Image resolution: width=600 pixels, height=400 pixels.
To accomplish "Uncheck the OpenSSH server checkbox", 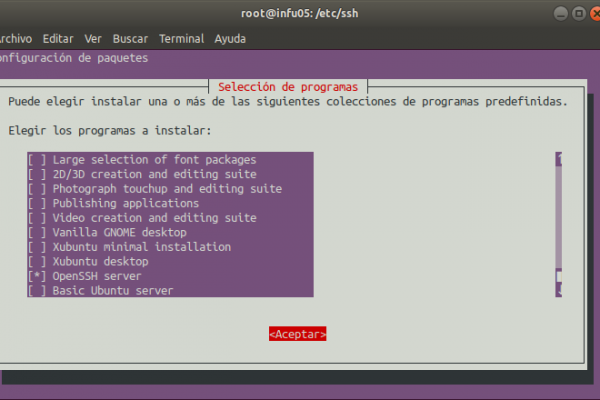I will [37, 276].
